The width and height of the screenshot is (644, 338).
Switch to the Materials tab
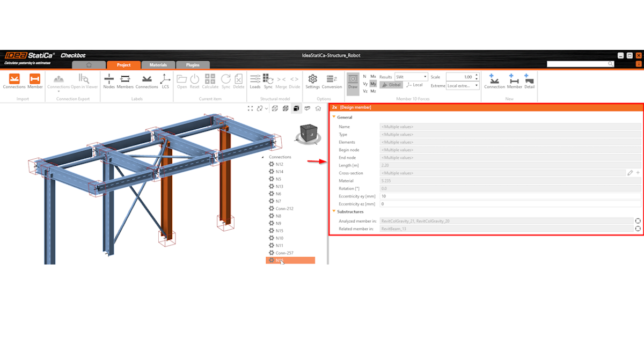tap(158, 65)
